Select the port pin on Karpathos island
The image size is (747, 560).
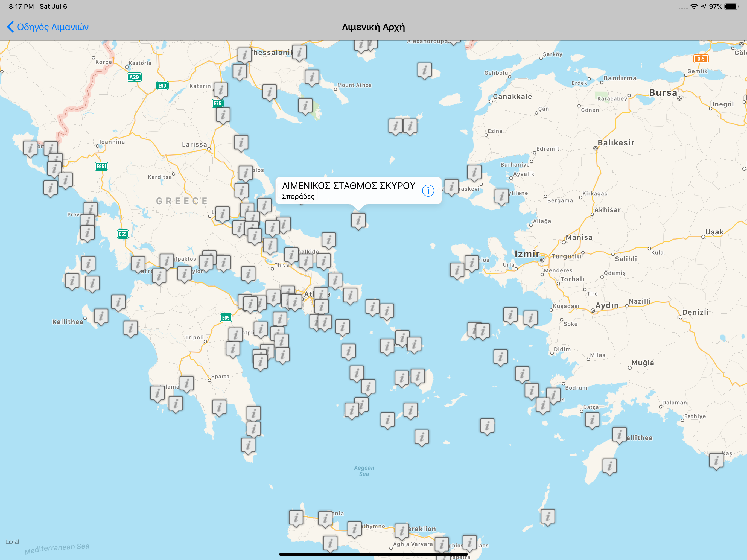coord(547,517)
